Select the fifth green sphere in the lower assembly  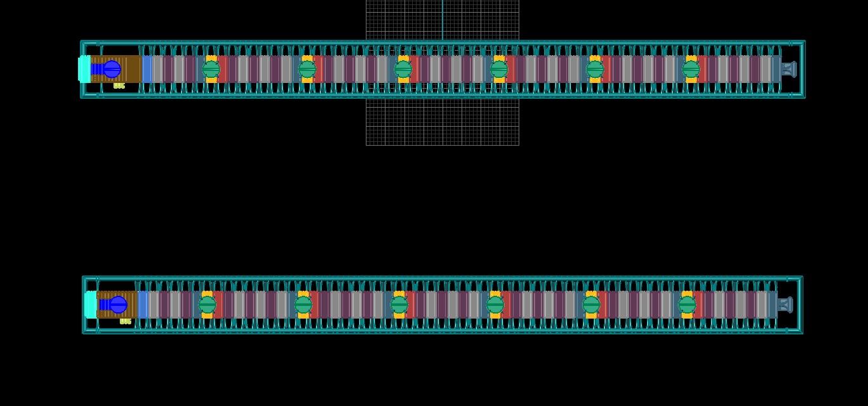pyautogui.click(x=591, y=305)
